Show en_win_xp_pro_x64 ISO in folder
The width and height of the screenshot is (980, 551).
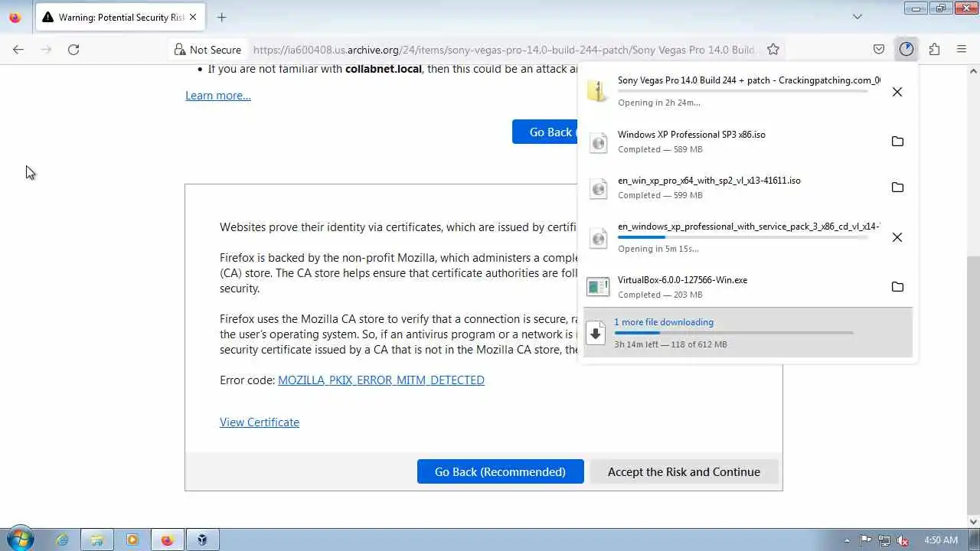point(897,187)
